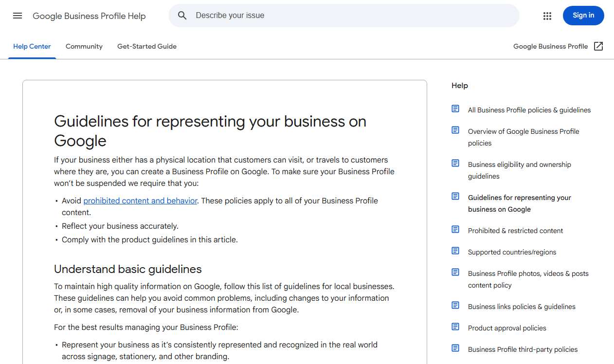Open Guidelines for representing your business on Google
The image size is (614, 364).
(520, 203)
